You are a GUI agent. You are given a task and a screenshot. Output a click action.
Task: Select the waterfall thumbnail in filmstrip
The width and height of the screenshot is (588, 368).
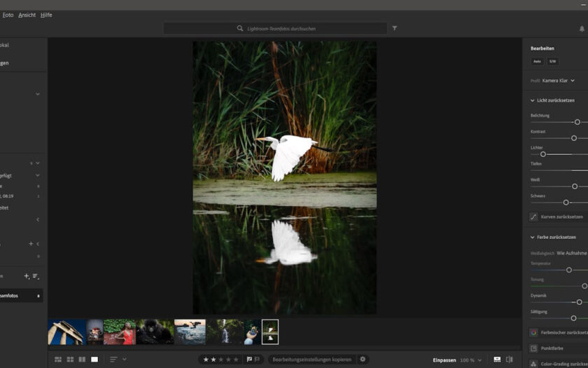[225, 332]
